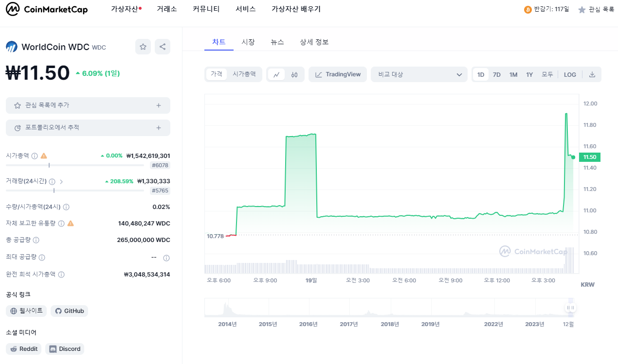Click the 6.09% (1일) change indicator
The width and height of the screenshot is (618, 364).
coord(97,73)
